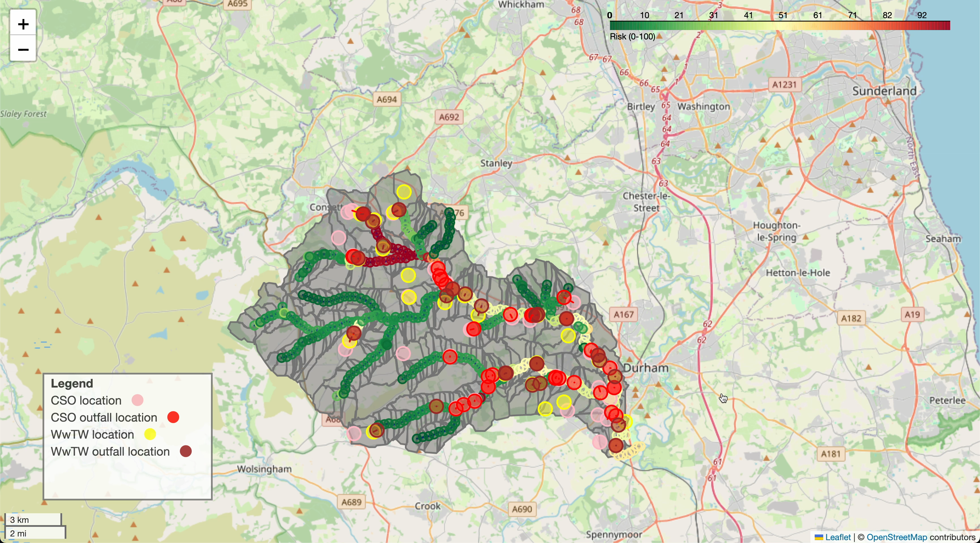This screenshot has height=543, width=980.
Task: Click the Seaham town label
Action: [x=943, y=239]
